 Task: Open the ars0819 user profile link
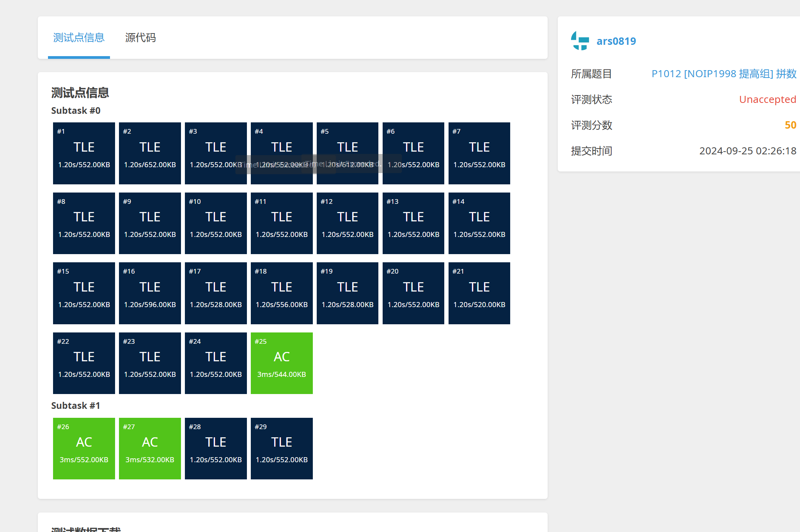click(x=616, y=41)
